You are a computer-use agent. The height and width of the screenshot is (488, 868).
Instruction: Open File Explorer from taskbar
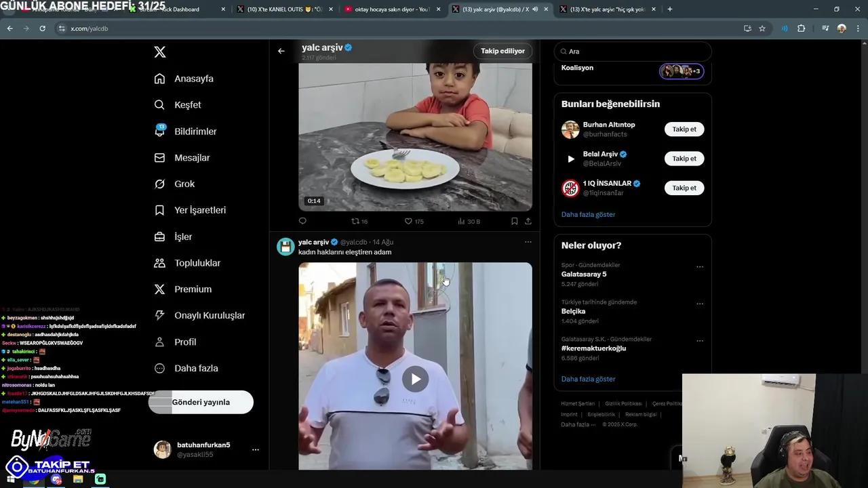point(78,479)
